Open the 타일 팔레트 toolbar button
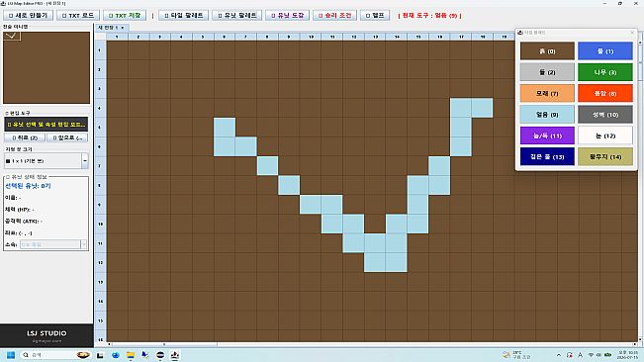The image size is (644, 362). [183, 16]
